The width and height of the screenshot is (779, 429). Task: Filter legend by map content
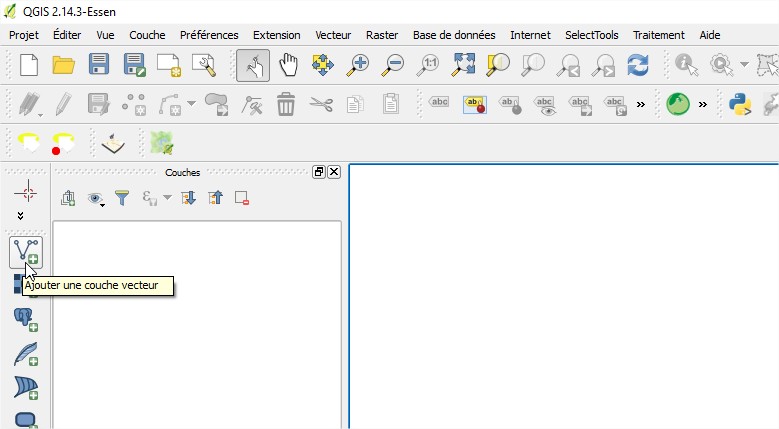point(122,198)
